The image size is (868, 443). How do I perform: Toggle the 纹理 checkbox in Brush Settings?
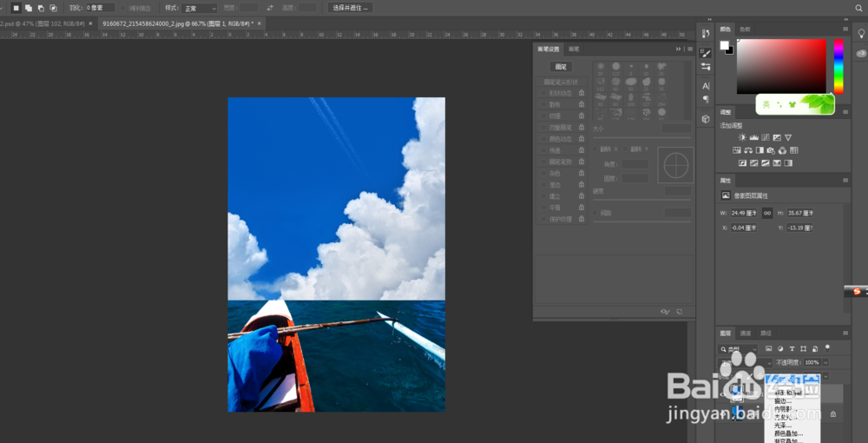(544, 116)
